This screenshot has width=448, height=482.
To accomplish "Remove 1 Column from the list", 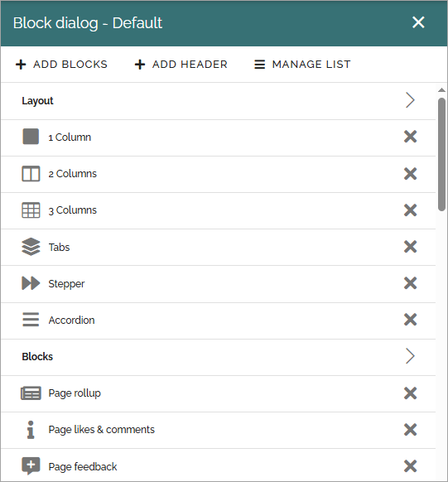I will pyautogui.click(x=410, y=137).
